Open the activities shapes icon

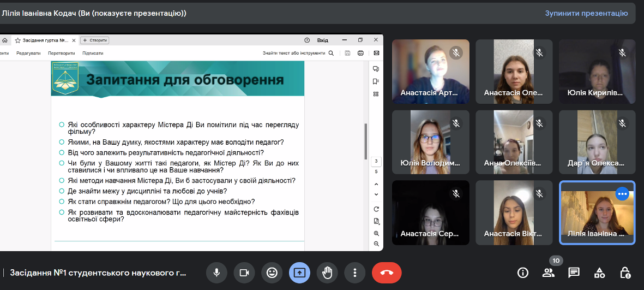[599, 273]
